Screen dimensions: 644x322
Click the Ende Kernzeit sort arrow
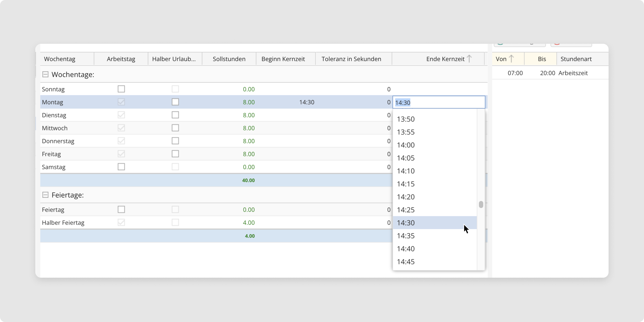tap(469, 59)
